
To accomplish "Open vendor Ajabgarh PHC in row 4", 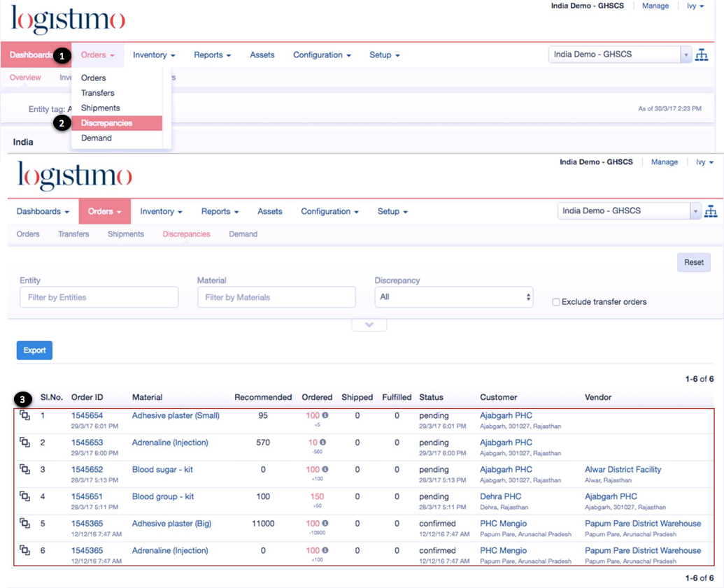I will [611, 496].
